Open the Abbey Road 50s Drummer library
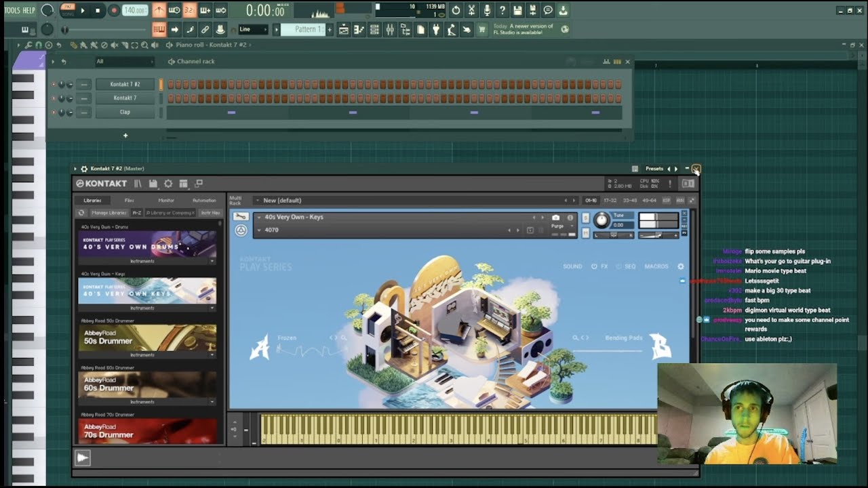868x488 pixels. pos(147,338)
